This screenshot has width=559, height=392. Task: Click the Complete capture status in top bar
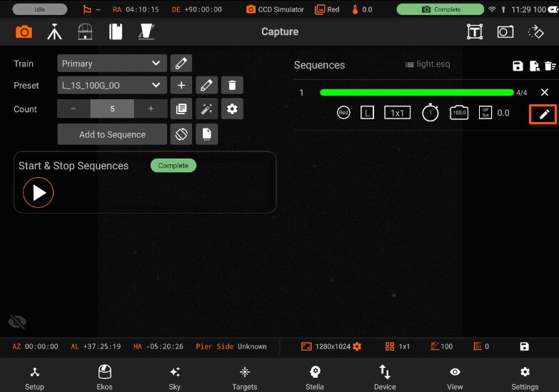coord(440,9)
